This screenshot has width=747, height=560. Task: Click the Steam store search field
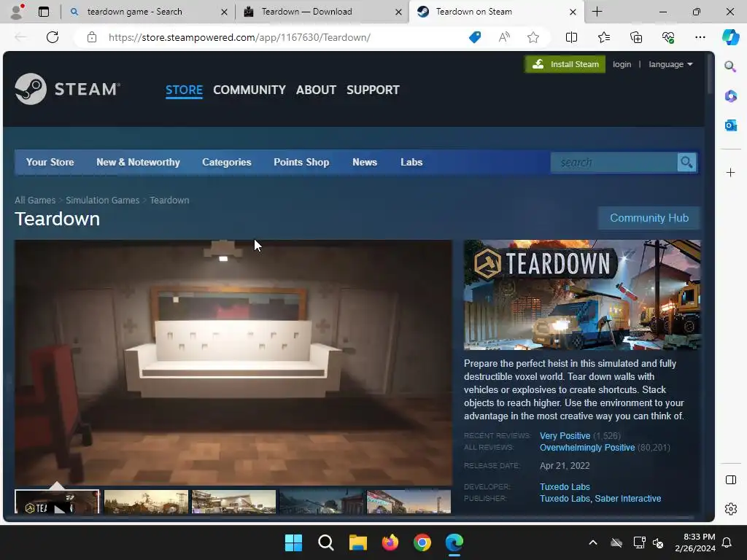click(614, 163)
